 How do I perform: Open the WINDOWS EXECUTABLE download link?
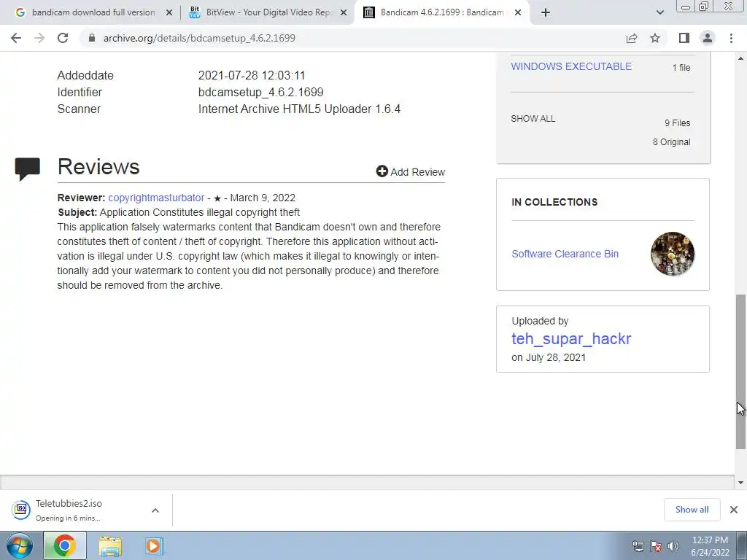pyautogui.click(x=571, y=66)
